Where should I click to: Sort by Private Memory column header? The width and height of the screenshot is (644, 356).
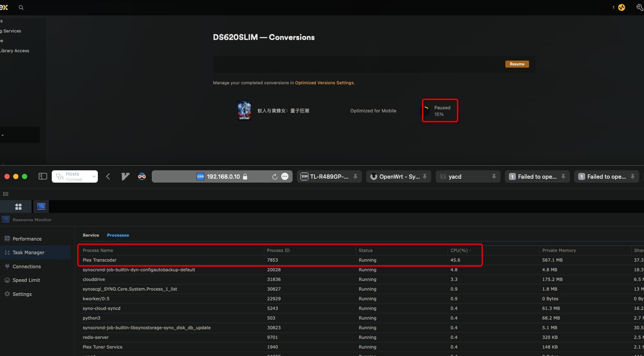[585, 250]
